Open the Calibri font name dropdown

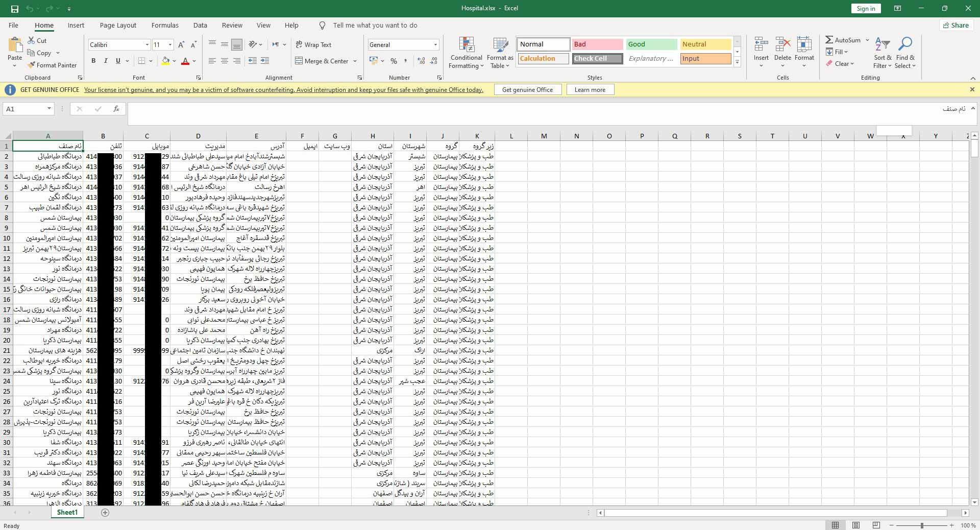(x=147, y=45)
